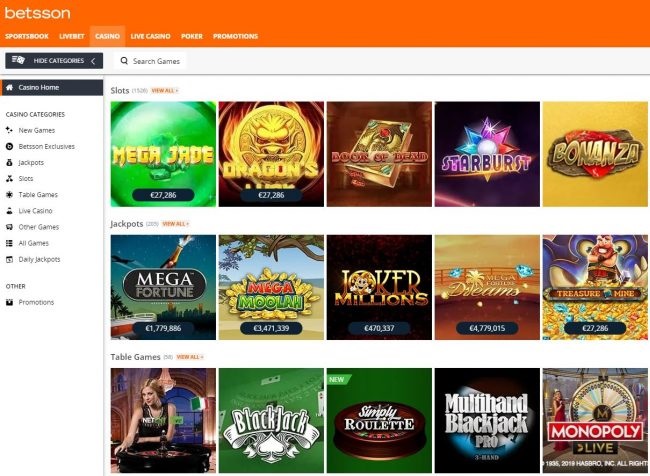Click the €470,337 jackpot amount
Screen dimensions: 650x476
pyautogui.click(x=379, y=328)
